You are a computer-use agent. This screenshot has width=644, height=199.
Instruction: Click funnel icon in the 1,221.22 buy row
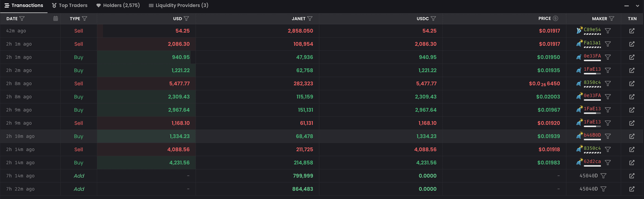pos(608,70)
